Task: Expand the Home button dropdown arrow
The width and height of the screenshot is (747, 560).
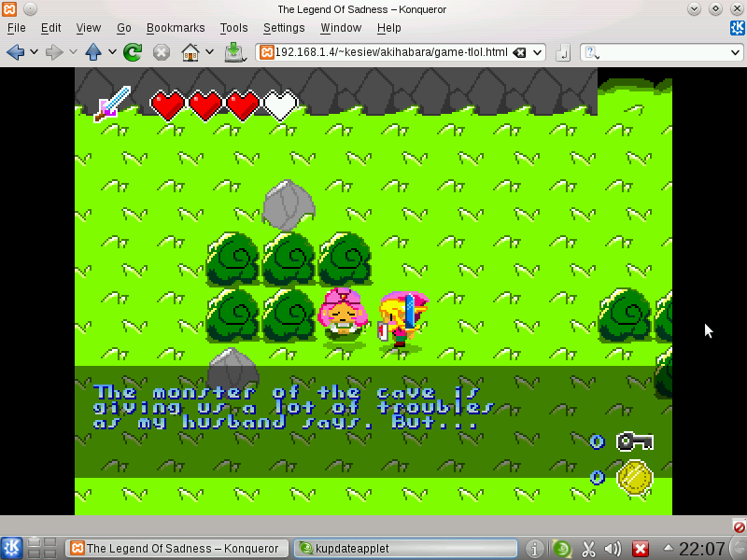Action: coord(209,52)
